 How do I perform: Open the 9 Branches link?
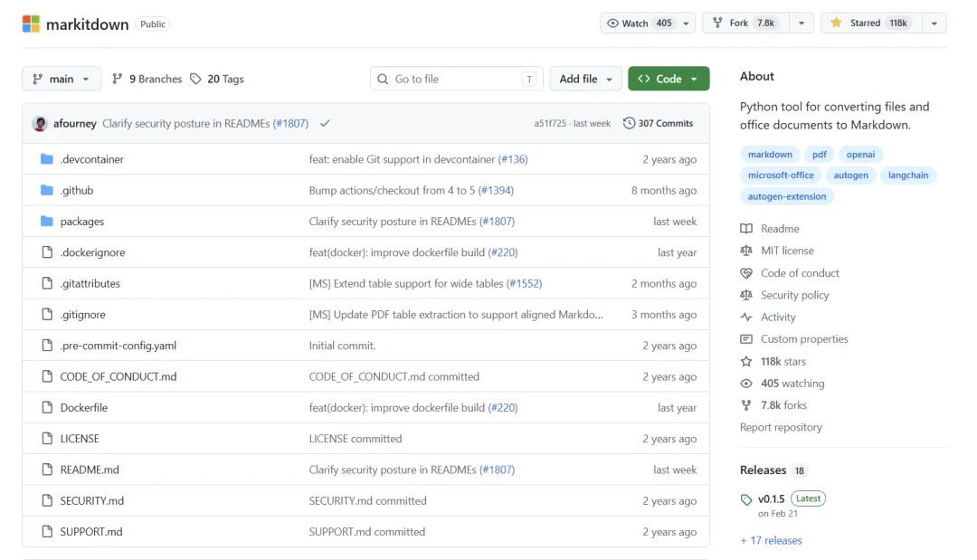coord(147,79)
